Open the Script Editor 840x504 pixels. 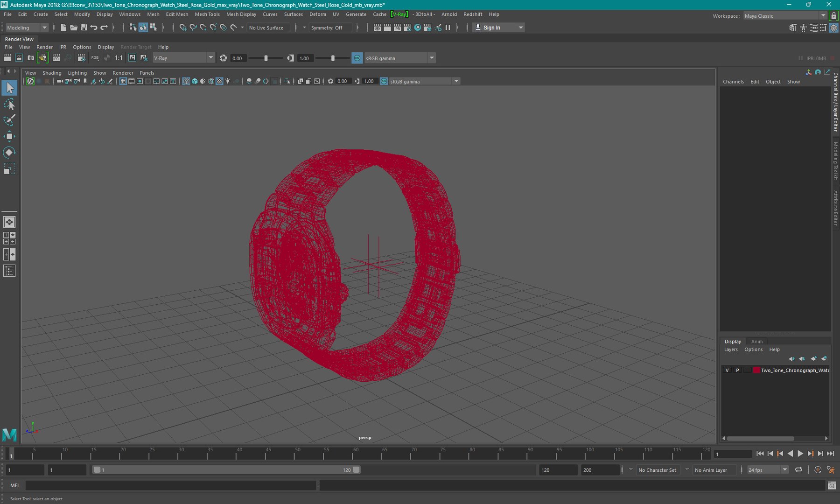pyautogui.click(x=832, y=486)
